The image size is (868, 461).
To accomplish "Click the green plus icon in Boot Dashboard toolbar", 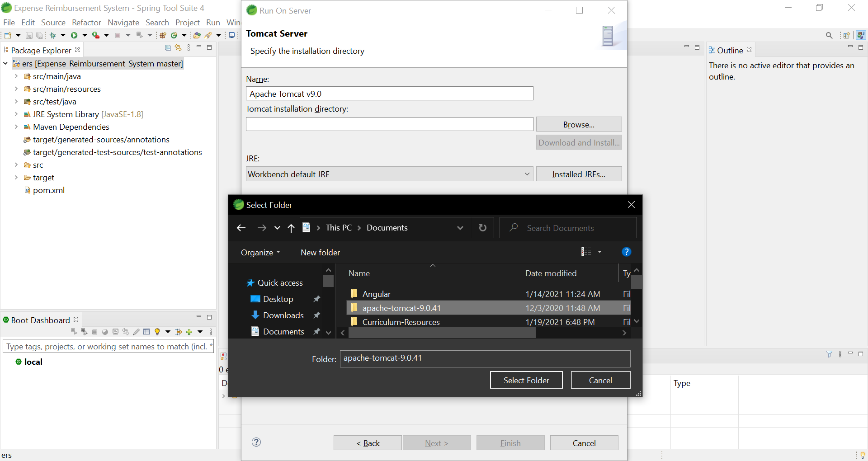I will [189, 332].
